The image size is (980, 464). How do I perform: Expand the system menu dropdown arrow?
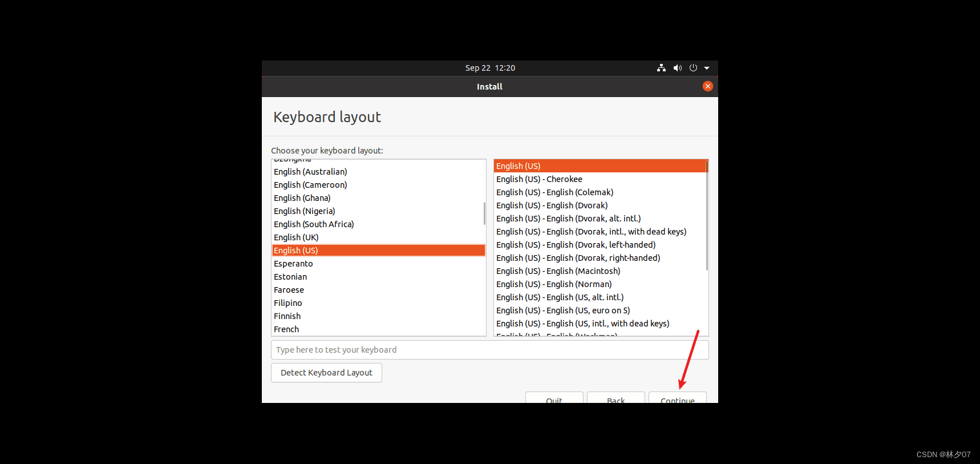pyautogui.click(x=707, y=68)
